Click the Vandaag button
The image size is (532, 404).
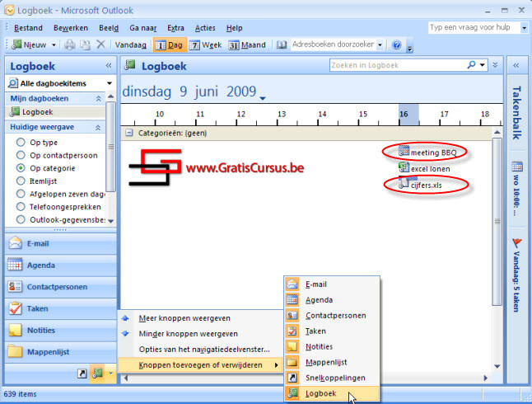(x=131, y=45)
